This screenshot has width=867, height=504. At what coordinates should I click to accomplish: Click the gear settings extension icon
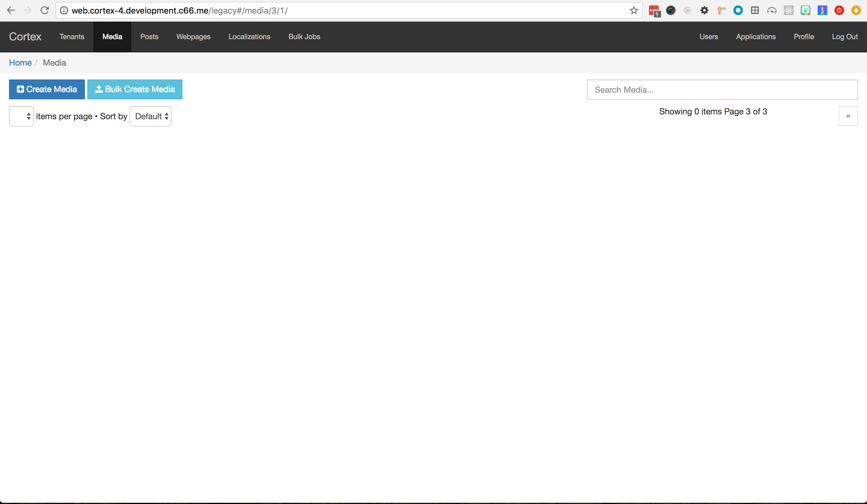point(704,11)
